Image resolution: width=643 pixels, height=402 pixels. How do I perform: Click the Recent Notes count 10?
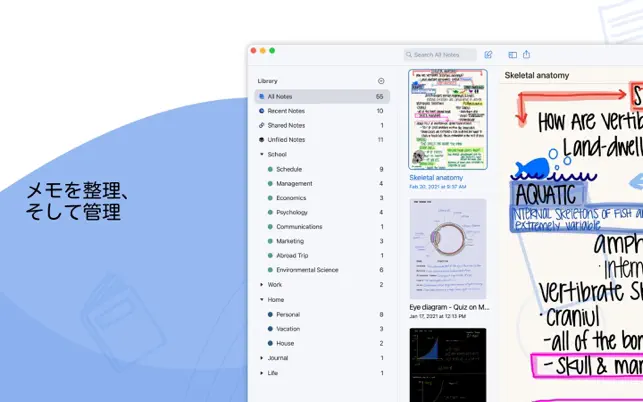click(x=380, y=111)
